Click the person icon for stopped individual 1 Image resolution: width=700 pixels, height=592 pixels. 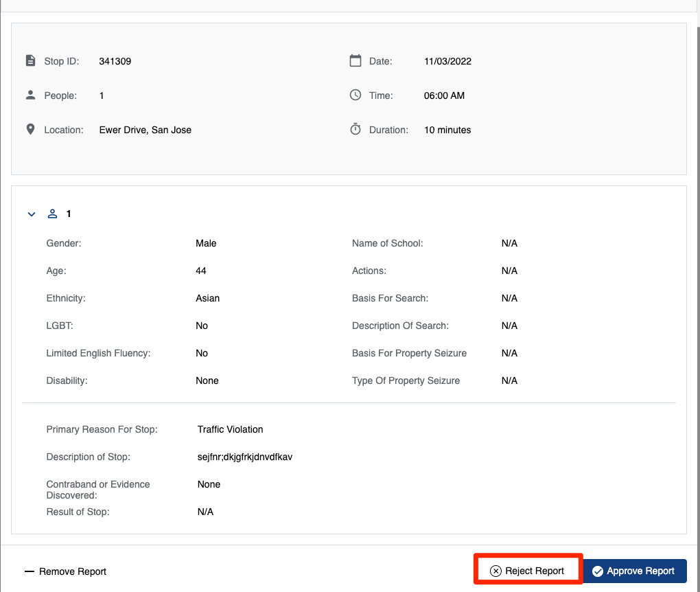[x=52, y=214]
